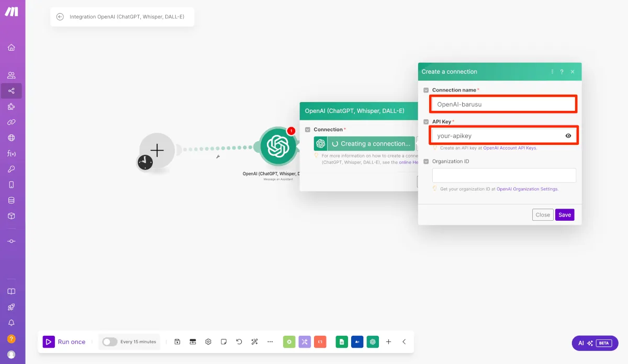Click the Organization ID input field
Viewport: 628px width, 364px height.
coord(504,175)
